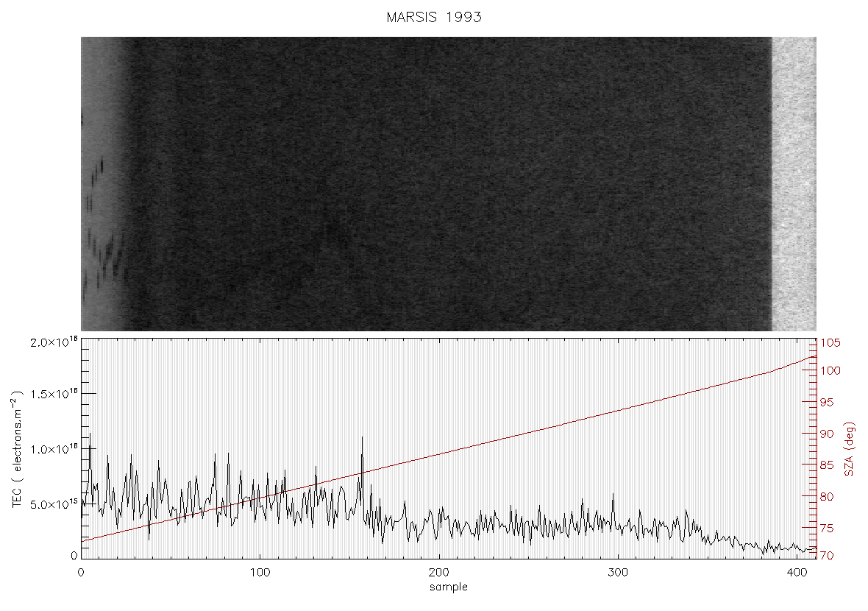Click the red SZA curve's upper end
The width and height of the screenshot is (868, 611).
click(814, 357)
